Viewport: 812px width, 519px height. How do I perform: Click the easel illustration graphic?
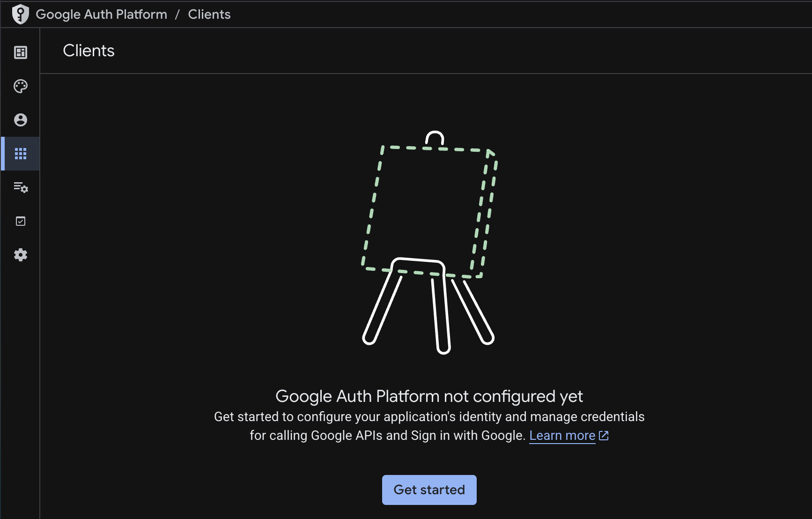click(x=429, y=242)
